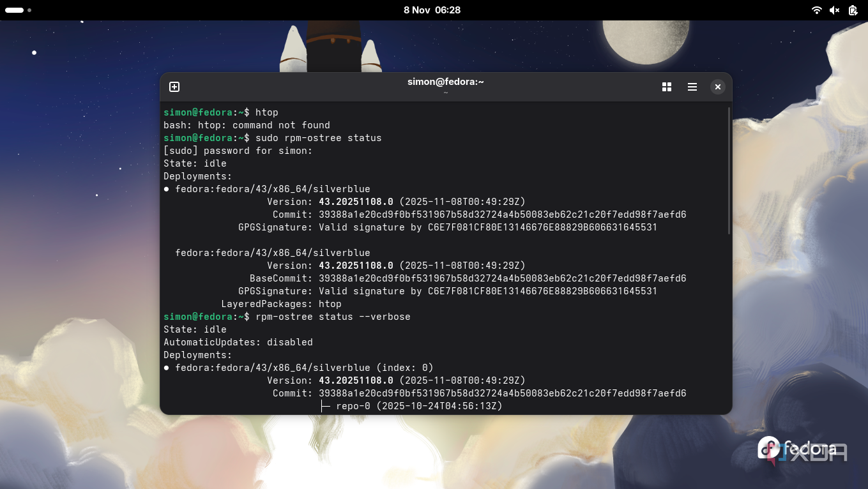Click the 'sudo rpm-ostree status' command text
The height and width of the screenshot is (489, 868).
click(318, 138)
